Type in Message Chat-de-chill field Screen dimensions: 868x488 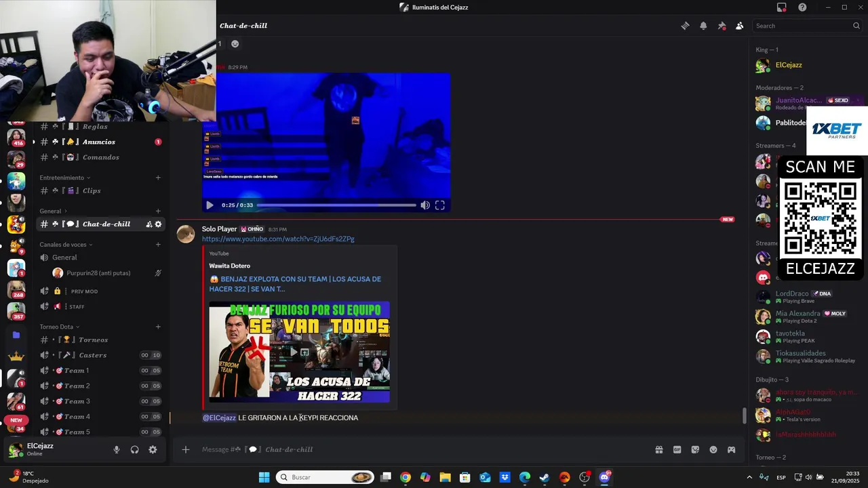[420, 449]
